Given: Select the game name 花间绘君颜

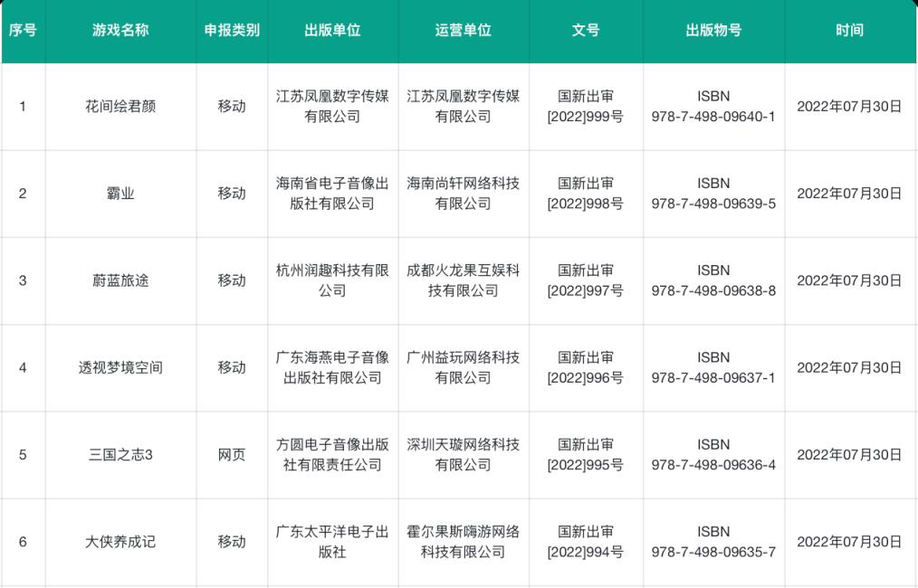Looking at the screenshot, I should (120, 106).
